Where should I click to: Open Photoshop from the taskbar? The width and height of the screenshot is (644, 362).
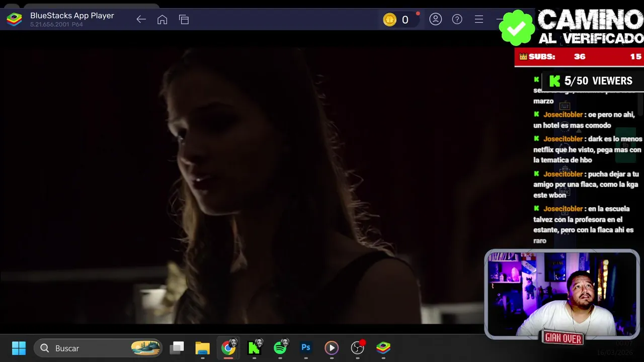point(306,347)
